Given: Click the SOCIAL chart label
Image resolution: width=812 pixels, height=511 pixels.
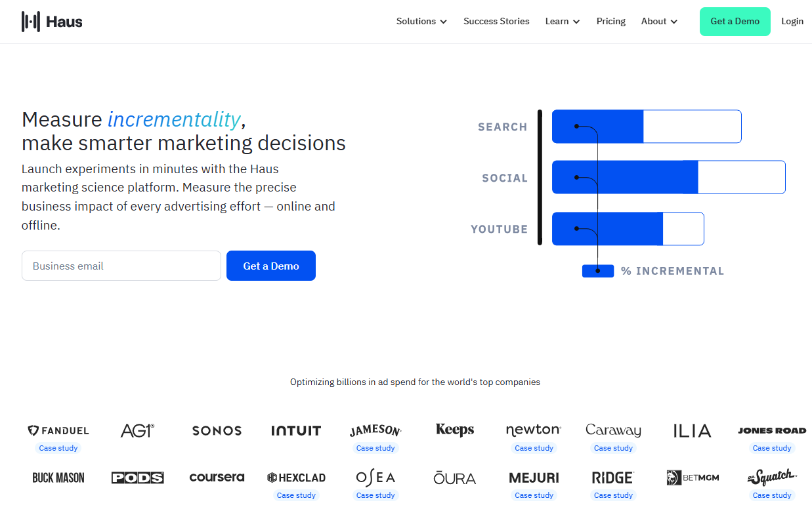Looking at the screenshot, I should point(504,178).
